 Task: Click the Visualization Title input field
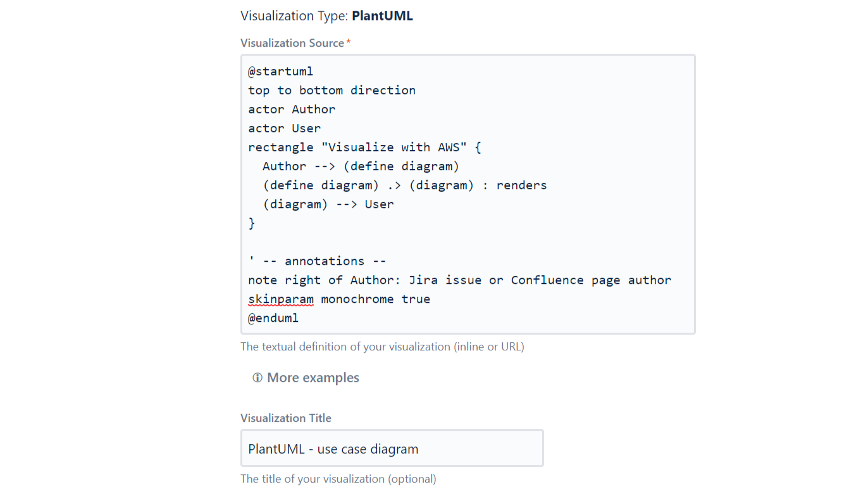click(x=392, y=448)
